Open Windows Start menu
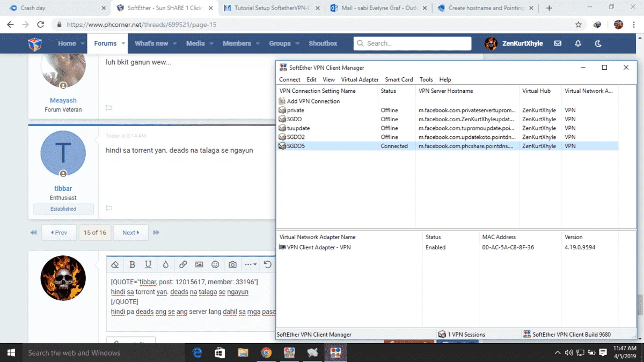 pos(11,353)
